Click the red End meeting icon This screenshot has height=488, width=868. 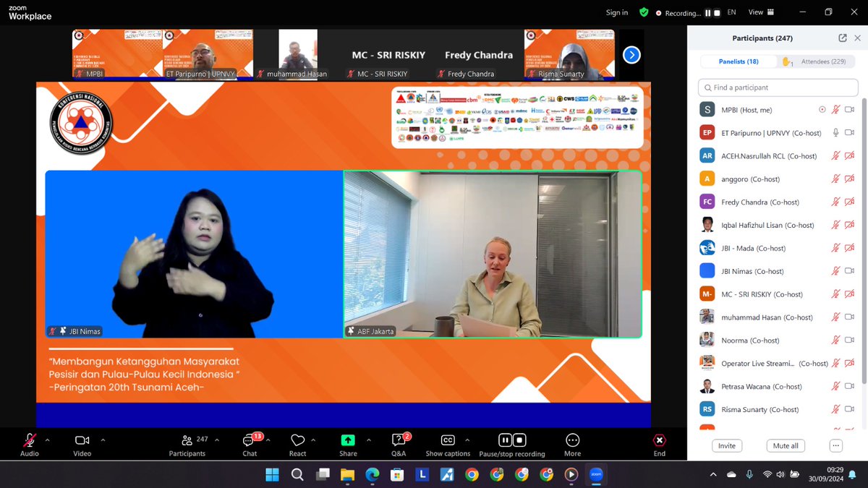[659, 440]
